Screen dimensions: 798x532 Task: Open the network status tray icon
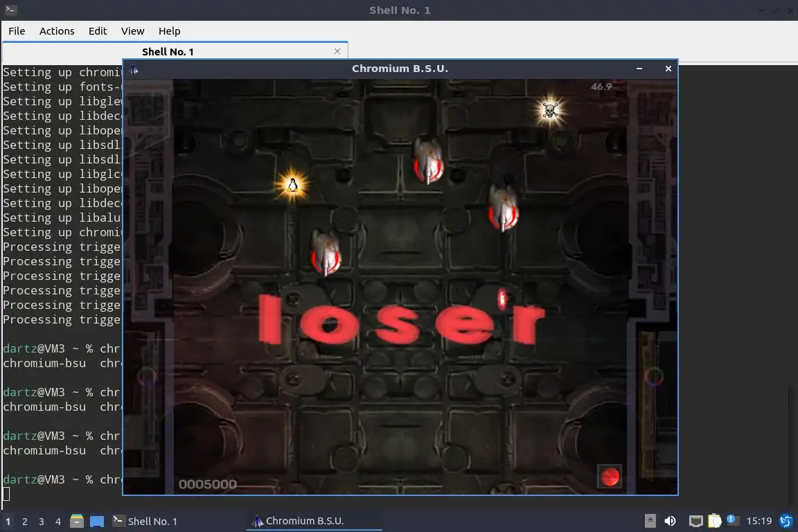click(x=695, y=521)
